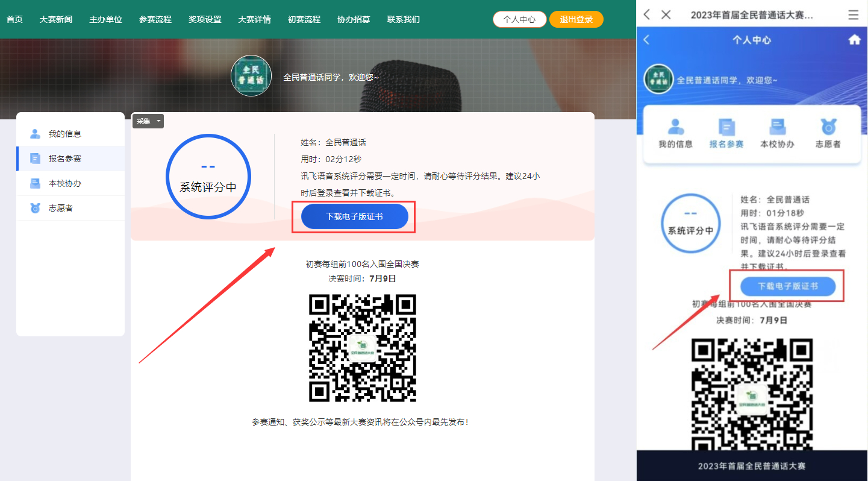Click the desktop text 姓名：全民普通话
Viewport: 868px width, 481px height.
click(334, 142)
